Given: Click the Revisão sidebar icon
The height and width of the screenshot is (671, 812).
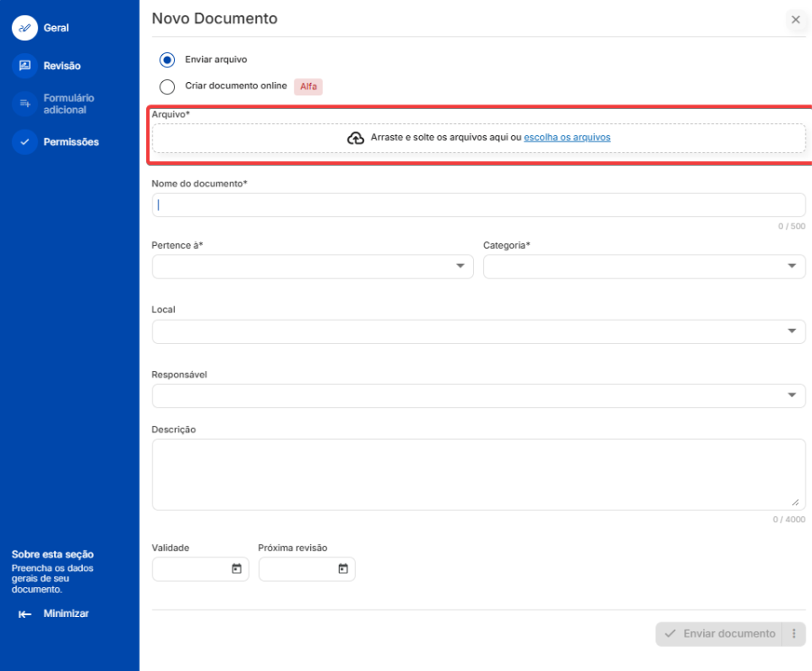Looking at the screenshot, I should pos(24,66).
